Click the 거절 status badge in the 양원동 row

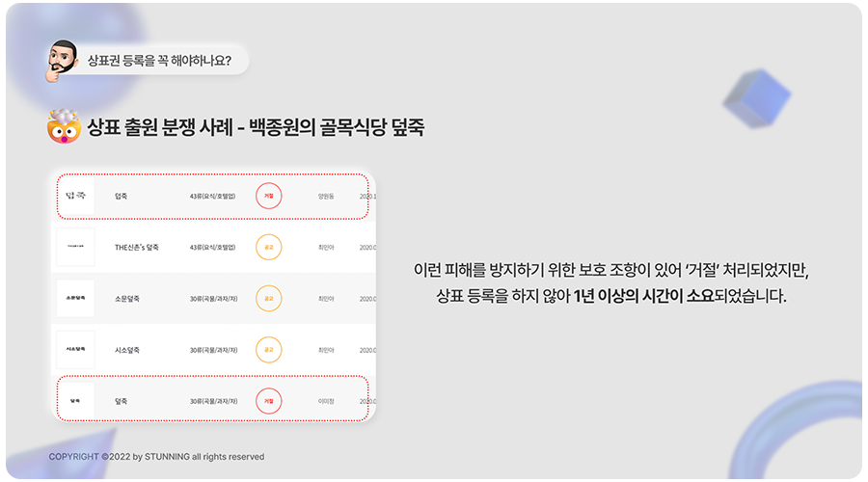coord(268,196)
